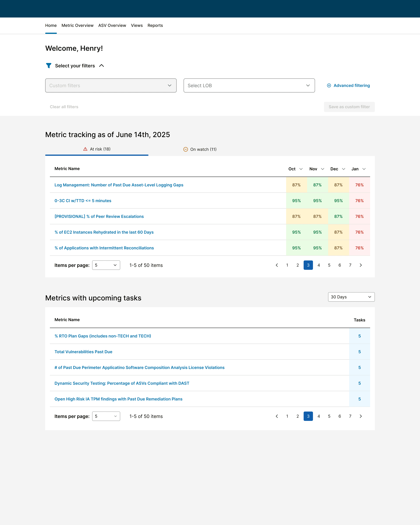Open the Select LOB dropdown
Screen dimensions: 420x525
click(249, 85)
